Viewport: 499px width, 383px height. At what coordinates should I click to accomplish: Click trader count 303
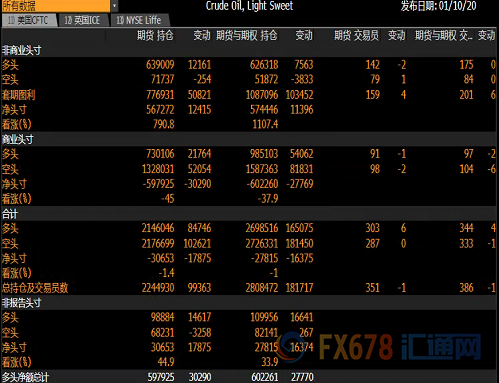coord(373,228)
